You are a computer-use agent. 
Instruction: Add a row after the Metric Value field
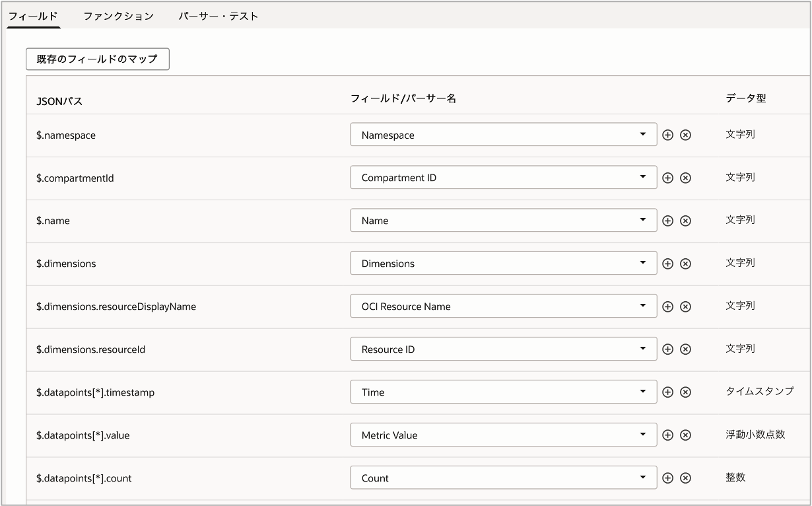pos(667,435)
